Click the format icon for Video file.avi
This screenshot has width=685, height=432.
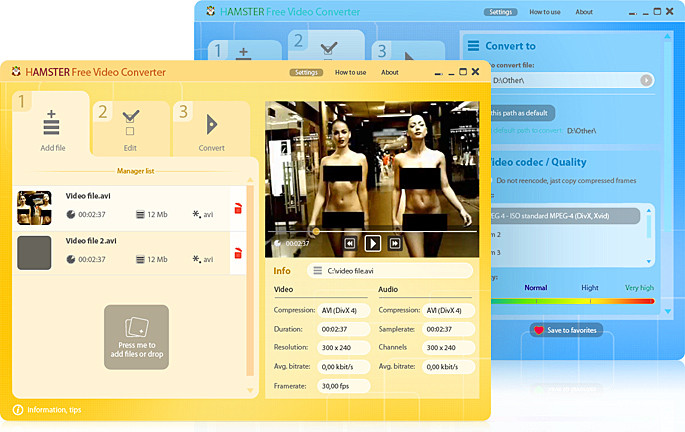(x=197, y=214)
